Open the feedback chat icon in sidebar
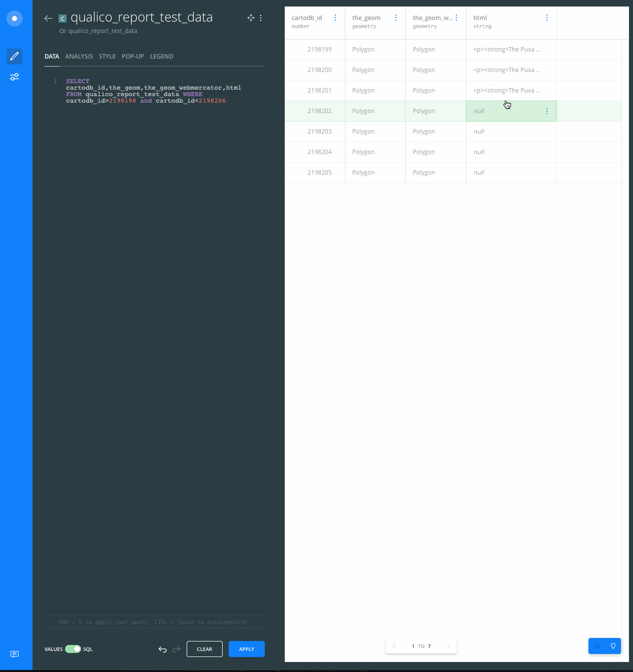The height and width of the screenshot is (672, 633). tap(15, 654)
